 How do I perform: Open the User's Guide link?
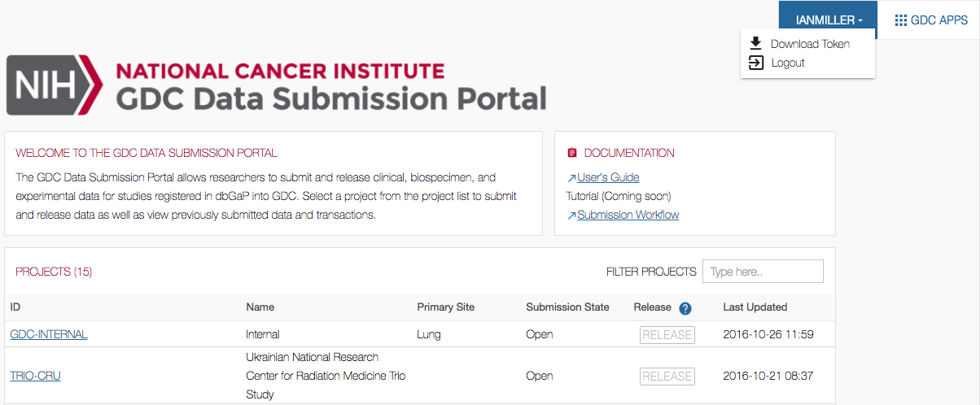point(608,177)
